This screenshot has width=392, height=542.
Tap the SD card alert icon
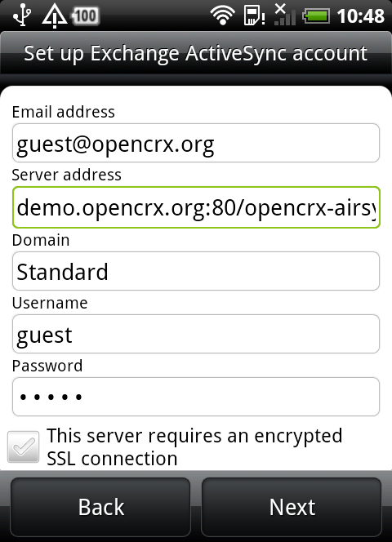pyautogui.click(x=254, y=16)
